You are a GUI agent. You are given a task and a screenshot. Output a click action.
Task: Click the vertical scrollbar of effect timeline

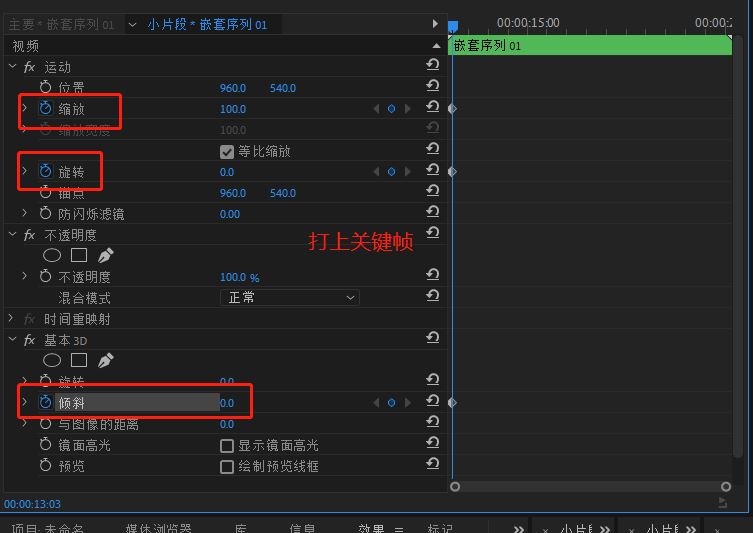coord(738,245)
